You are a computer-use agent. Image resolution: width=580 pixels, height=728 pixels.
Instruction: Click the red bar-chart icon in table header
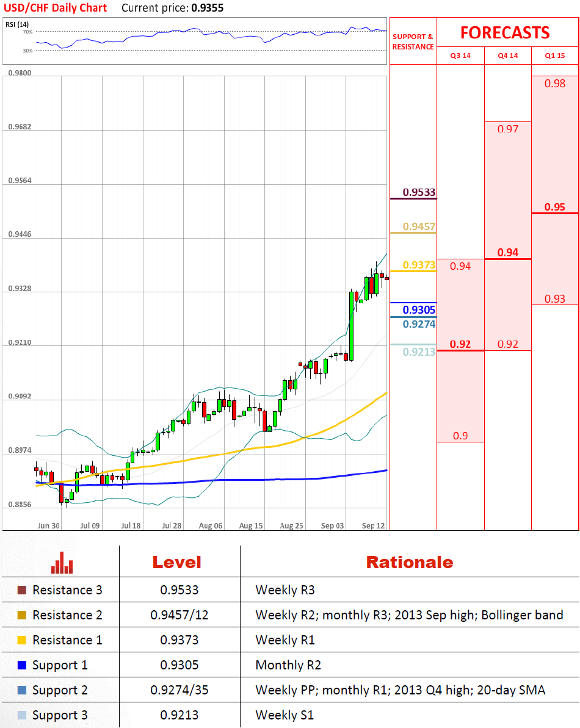pos(62,562)
